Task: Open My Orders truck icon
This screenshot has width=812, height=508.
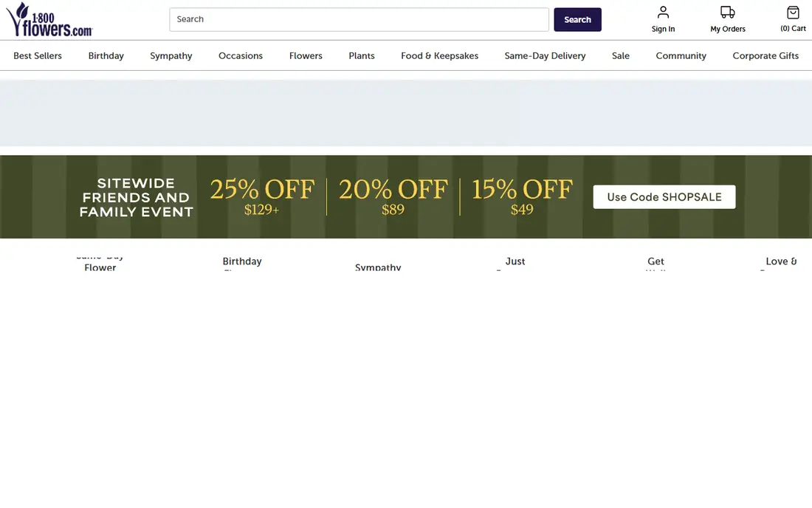Action: click(728, 19)
